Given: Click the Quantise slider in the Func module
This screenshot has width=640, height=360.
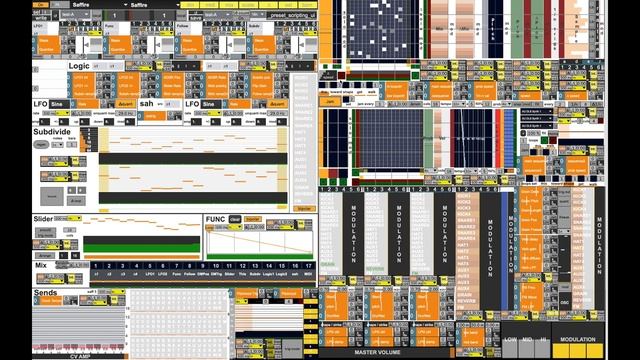Looking at the screenshot, I should point(121,49).
